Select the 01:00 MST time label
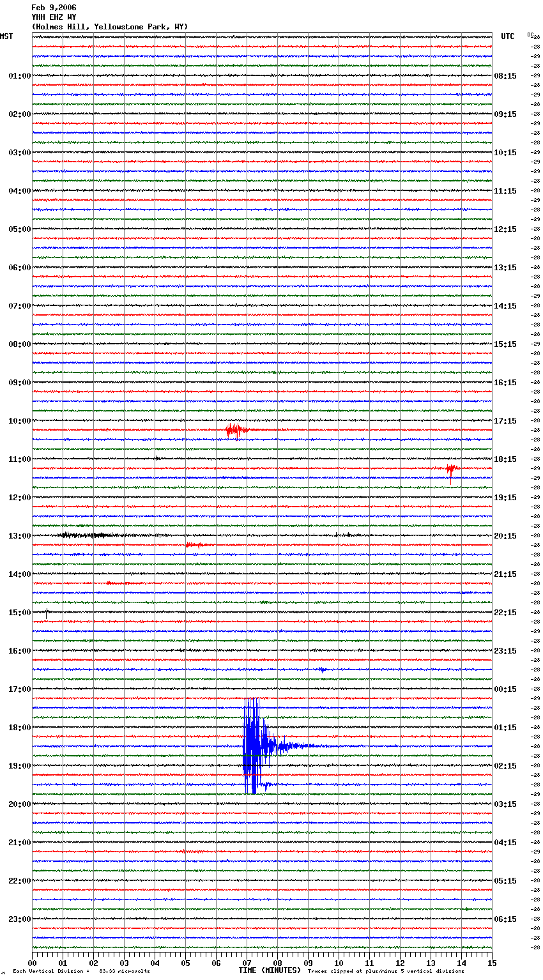The height and width of the screenshot is (980, 543). (x=20, y=76)
